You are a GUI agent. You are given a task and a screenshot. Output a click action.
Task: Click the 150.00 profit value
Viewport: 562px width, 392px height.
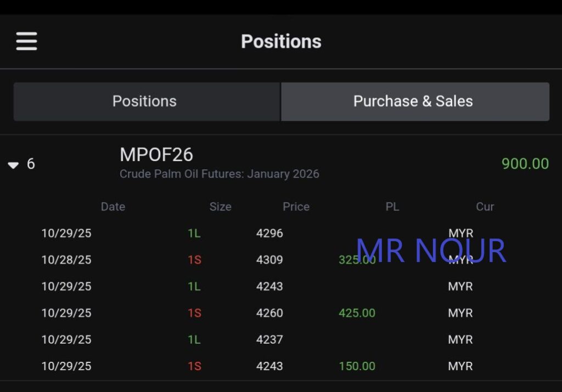coord(357,366)
